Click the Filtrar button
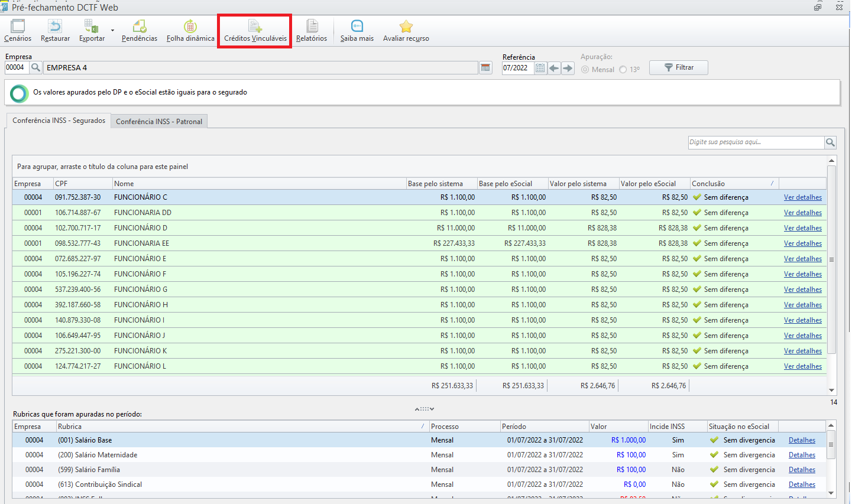Image resolution: width=852 pixels, height=504 pixels. 678,67
